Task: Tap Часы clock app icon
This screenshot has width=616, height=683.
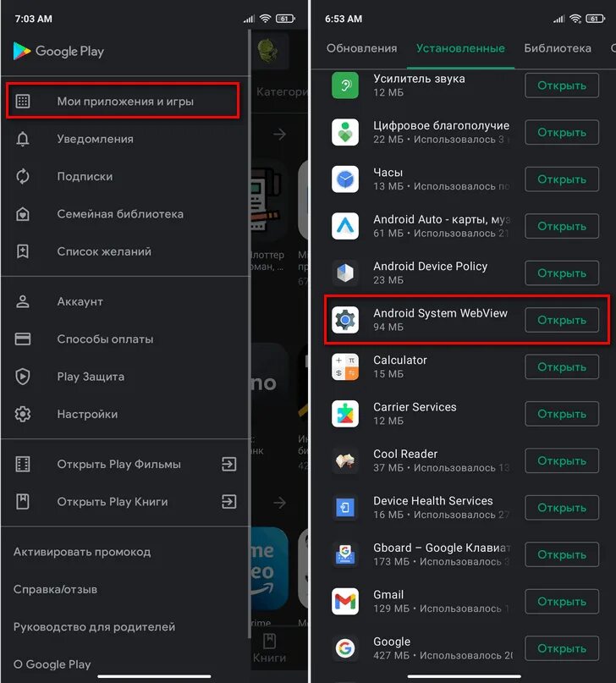Action: (x=345, y=179)
